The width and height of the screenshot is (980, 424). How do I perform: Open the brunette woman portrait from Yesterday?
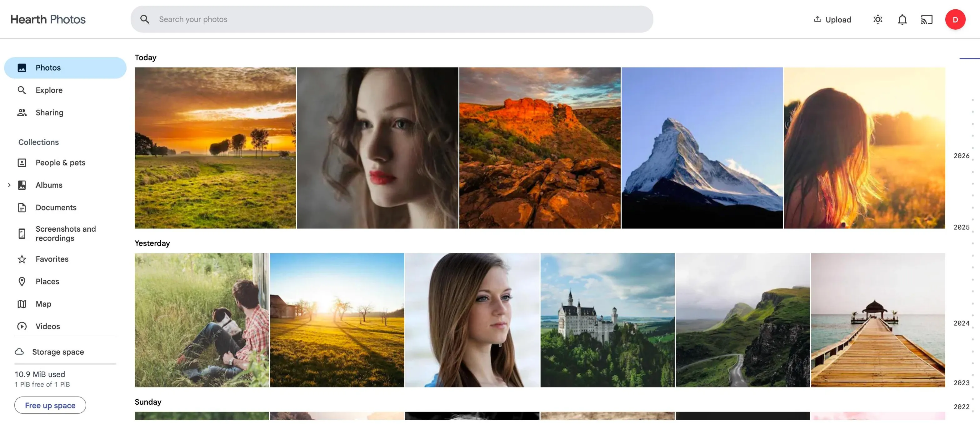pos(472,320)
